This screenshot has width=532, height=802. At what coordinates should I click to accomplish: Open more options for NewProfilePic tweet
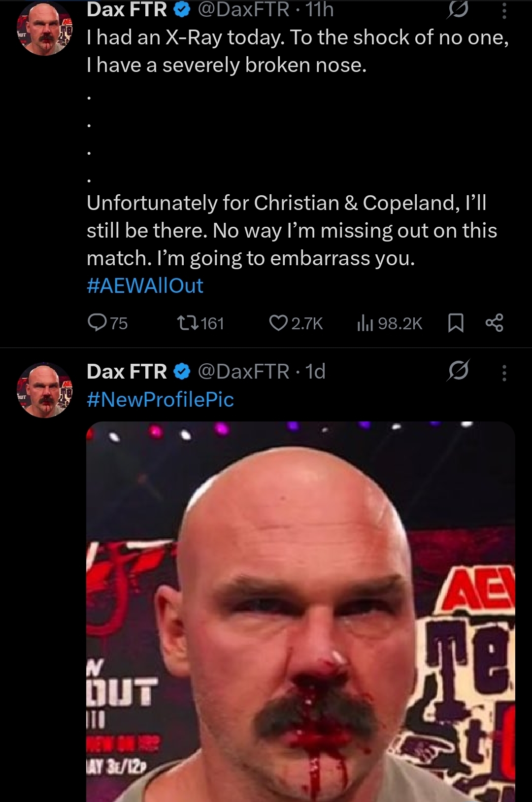(504, 373)
